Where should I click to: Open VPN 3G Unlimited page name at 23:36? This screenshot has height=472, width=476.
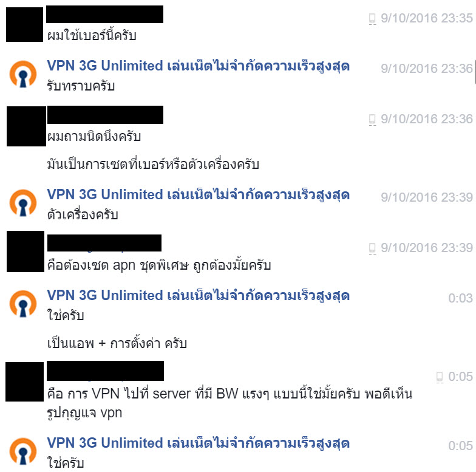pos(198,66)
